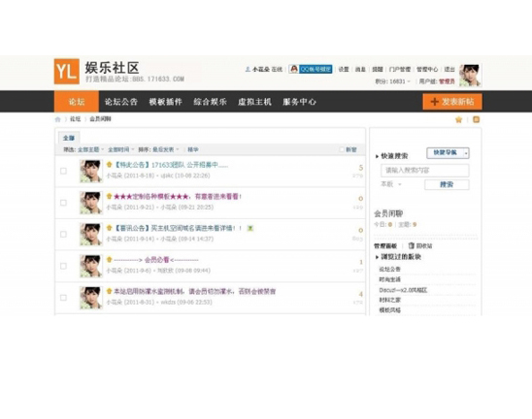Collapse the 浏览过的版块 section triangle
Viewport: 532px width, 419px height.
[377, 257]
